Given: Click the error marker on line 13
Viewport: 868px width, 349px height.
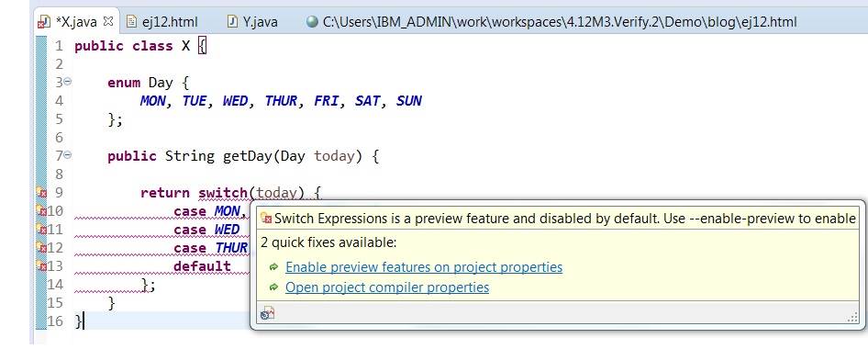Looking at the screenshot, I should [41, 265].
